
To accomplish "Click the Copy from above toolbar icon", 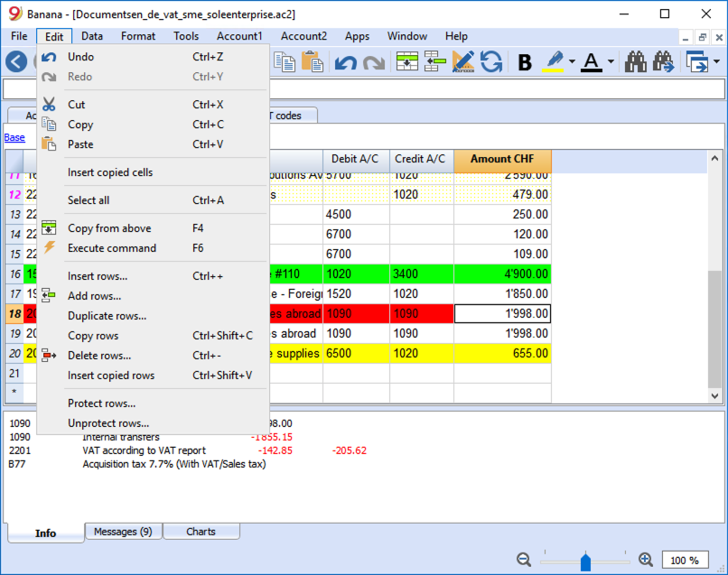I will click(x=407, y=61).
